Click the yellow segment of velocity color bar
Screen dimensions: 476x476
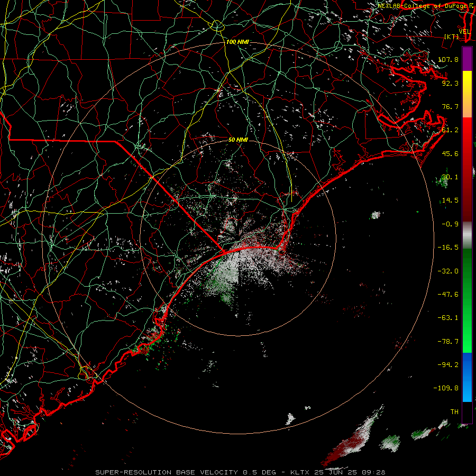pos(467,94)
